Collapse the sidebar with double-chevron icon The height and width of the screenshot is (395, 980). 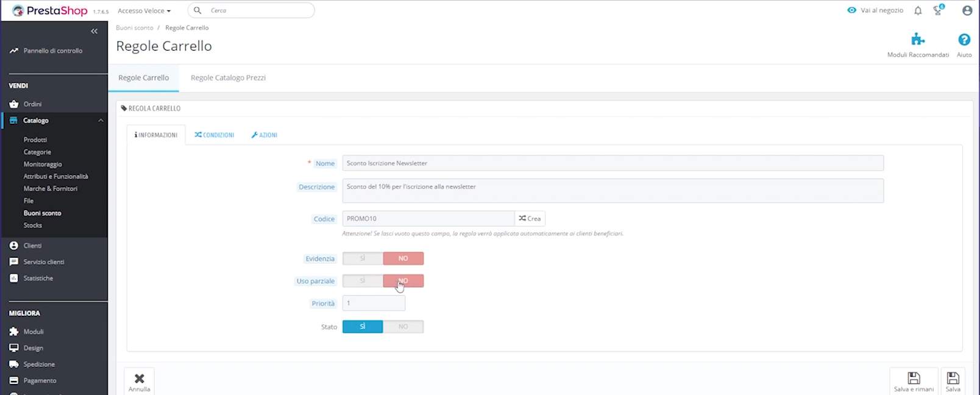coord(94,31)
